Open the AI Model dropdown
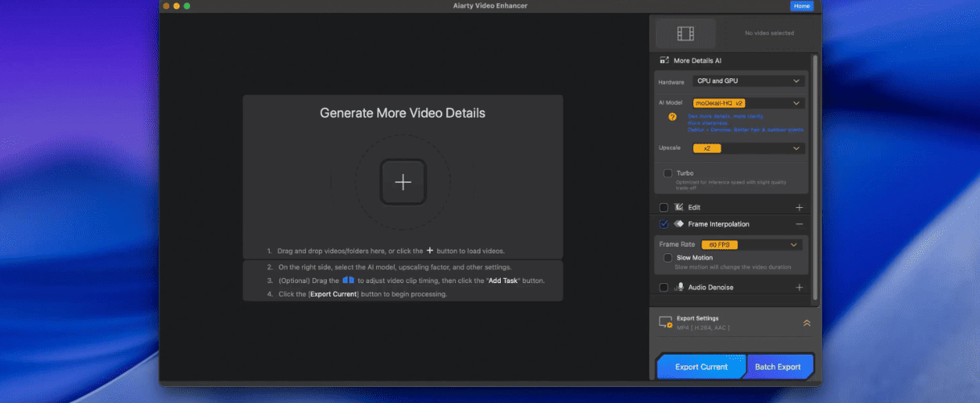The image size is (980, 403). [x=748, y=103]
